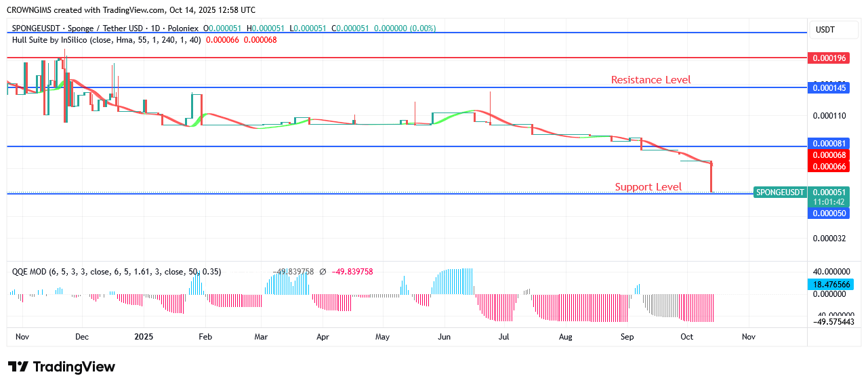Open the QQE MOD indicator legend
This screenshot has width=868, height=387.
116,272
